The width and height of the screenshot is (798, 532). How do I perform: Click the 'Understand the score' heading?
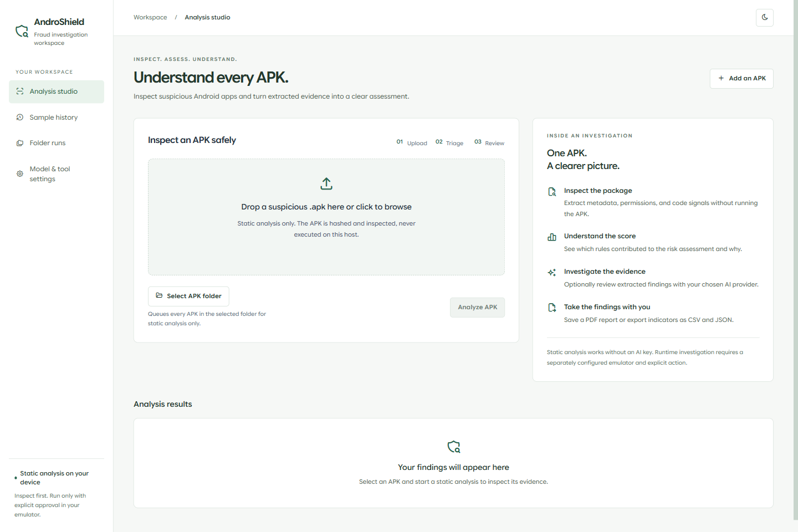pyautogui.click(x=600, y=236)
